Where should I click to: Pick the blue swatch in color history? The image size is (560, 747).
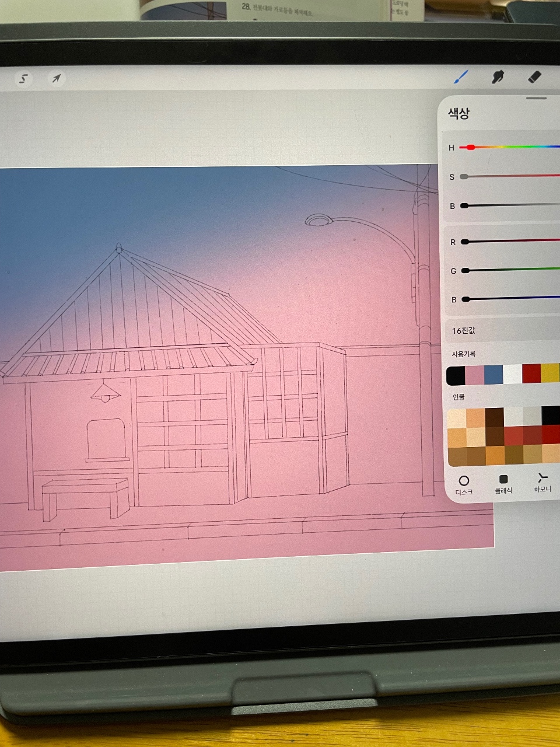(494, 375)
